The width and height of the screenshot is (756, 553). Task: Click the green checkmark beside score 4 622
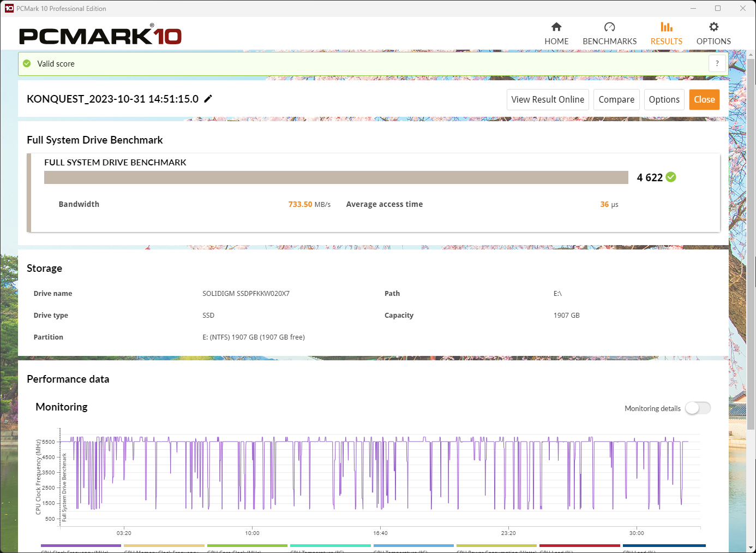pyautogui.click(x=671, y=177)
